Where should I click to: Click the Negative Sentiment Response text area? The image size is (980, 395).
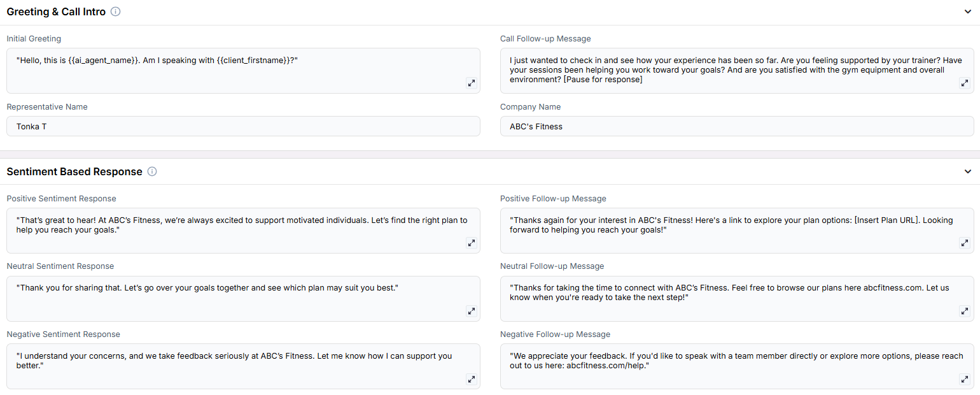click(x=243, y=366)
